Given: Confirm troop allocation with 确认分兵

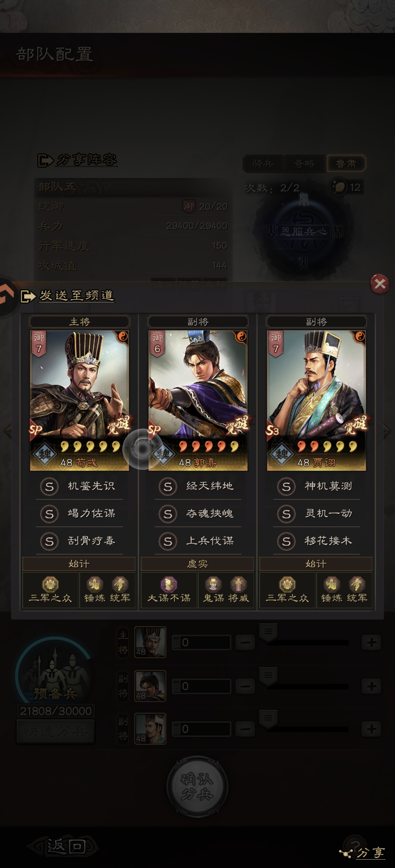Looking at the screenshot, I should (x=197, y=787).
